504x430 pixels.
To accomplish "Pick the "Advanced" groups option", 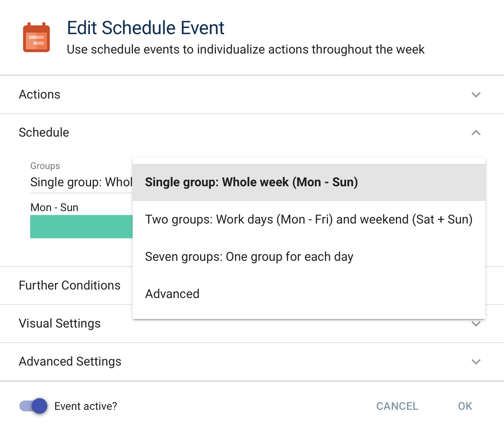I will coord(172,294).
